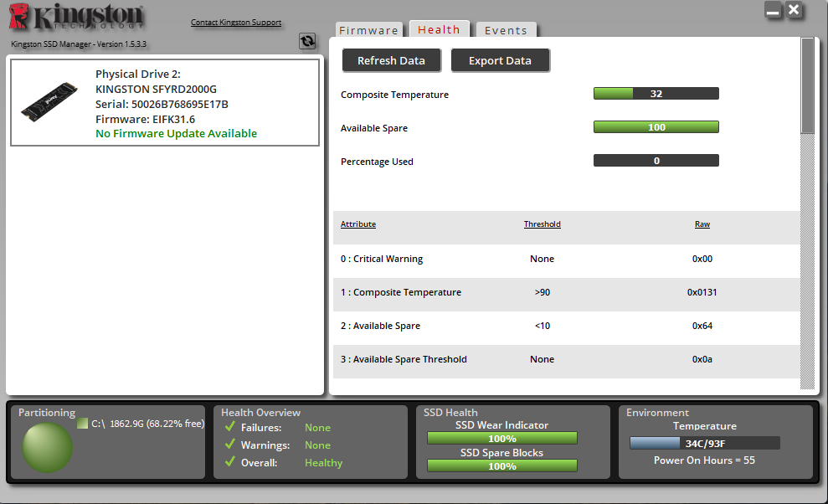
Task: Click the 'Healthy' overall status text
Action: pos(324,462)
